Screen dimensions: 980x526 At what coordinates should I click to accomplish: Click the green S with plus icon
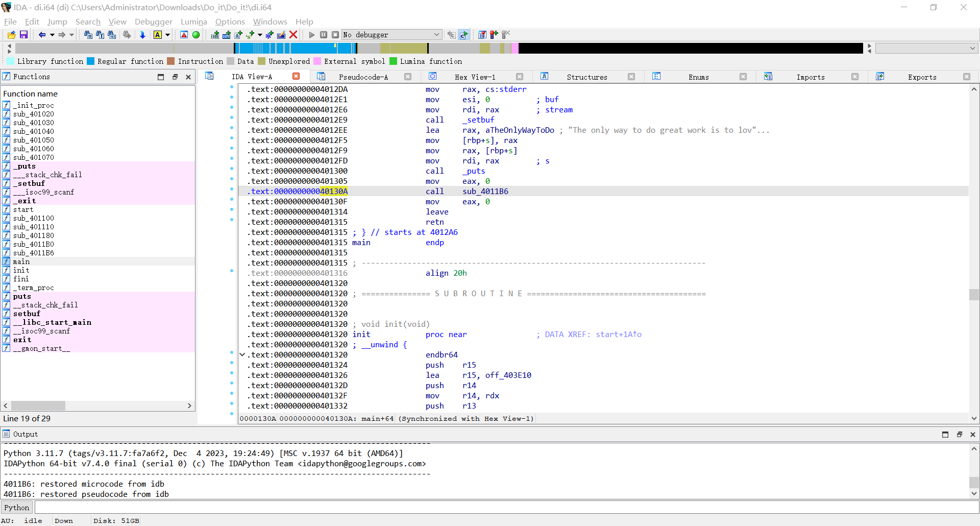click(x=250, y=35)
